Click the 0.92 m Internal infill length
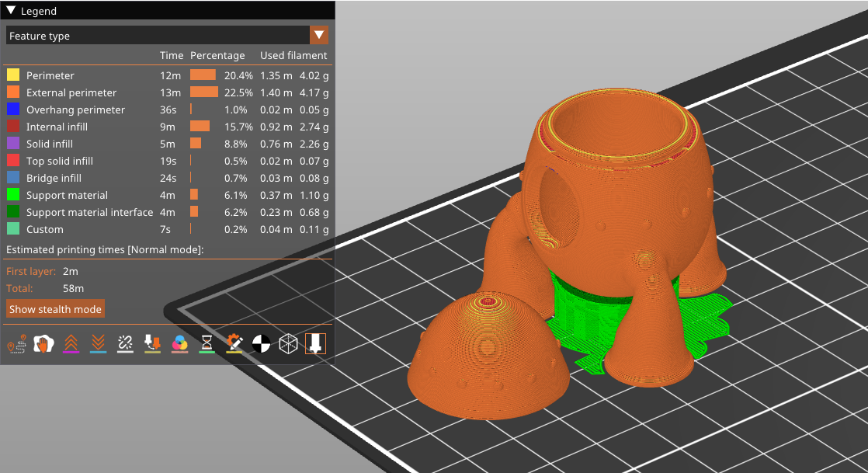 [276, 127]
